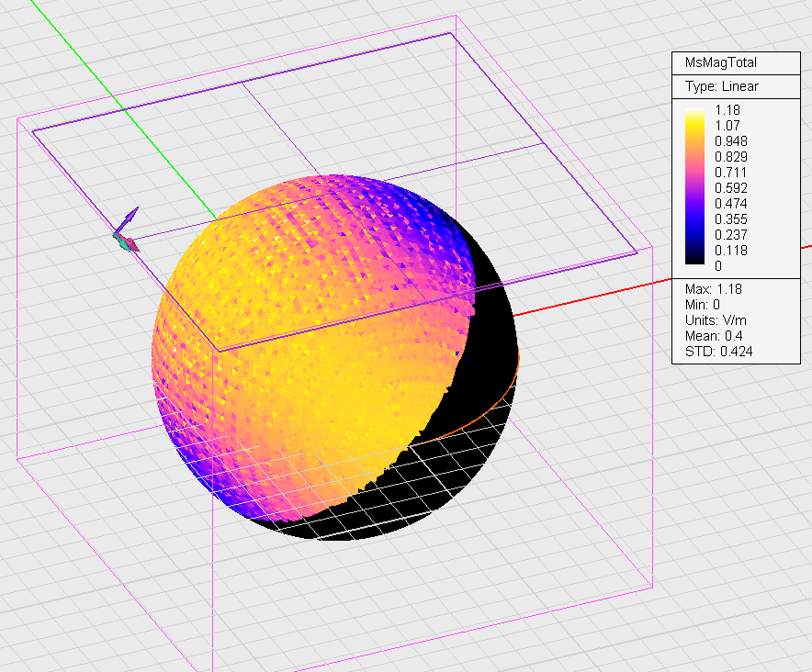812x672 pixels.
Task: Select the MsMagTotal legend title
Action: [x=721, y=63]
